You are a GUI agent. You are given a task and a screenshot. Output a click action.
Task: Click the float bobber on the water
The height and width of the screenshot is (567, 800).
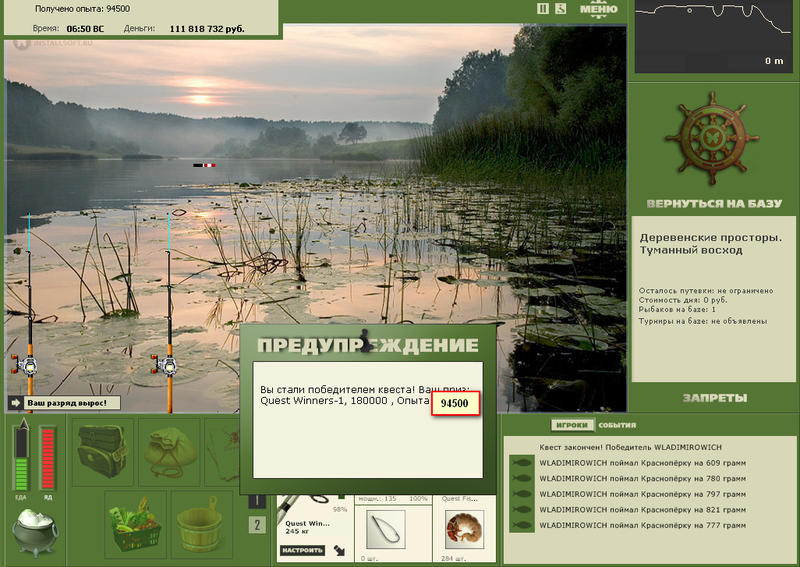tap(204, 165)
